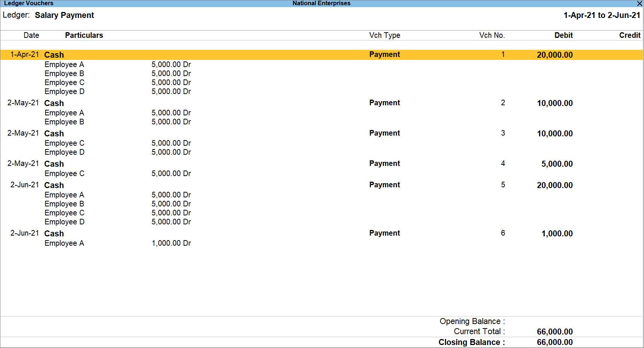Open Payment voucher number 6

(322, 233)
